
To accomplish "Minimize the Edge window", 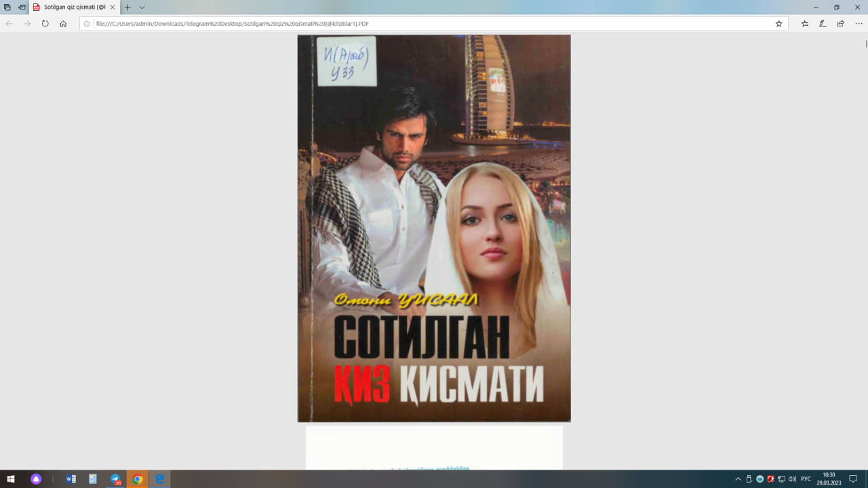I will pos(815,7).
